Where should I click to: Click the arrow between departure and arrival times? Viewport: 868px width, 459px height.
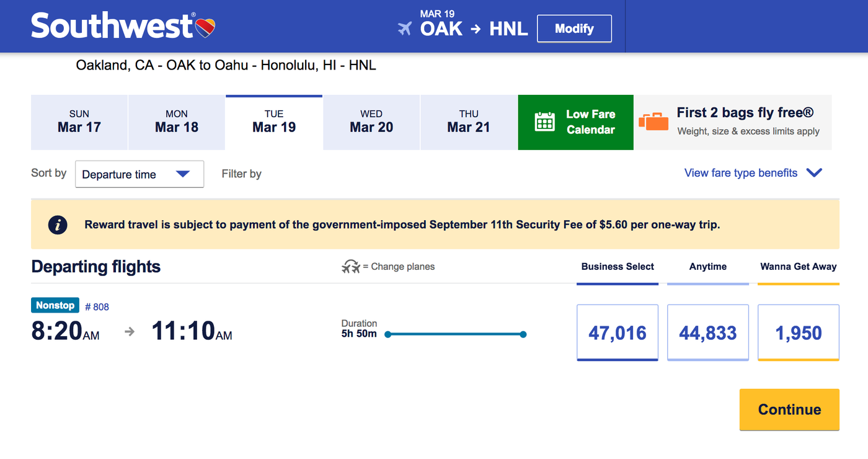pos(129,331)
